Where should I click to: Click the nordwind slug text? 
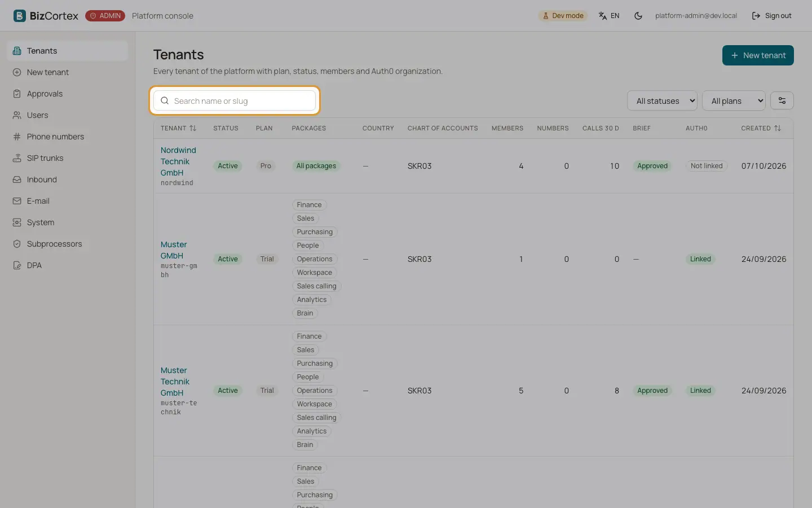pos(177,183)
